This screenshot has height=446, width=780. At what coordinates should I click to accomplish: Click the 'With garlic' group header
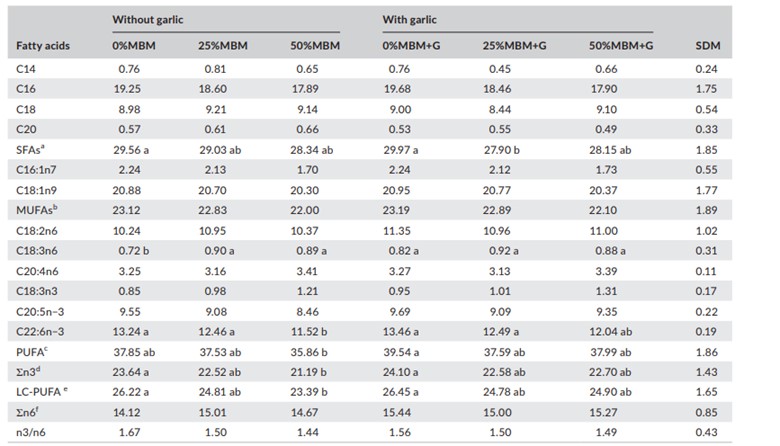pos(410,19)
